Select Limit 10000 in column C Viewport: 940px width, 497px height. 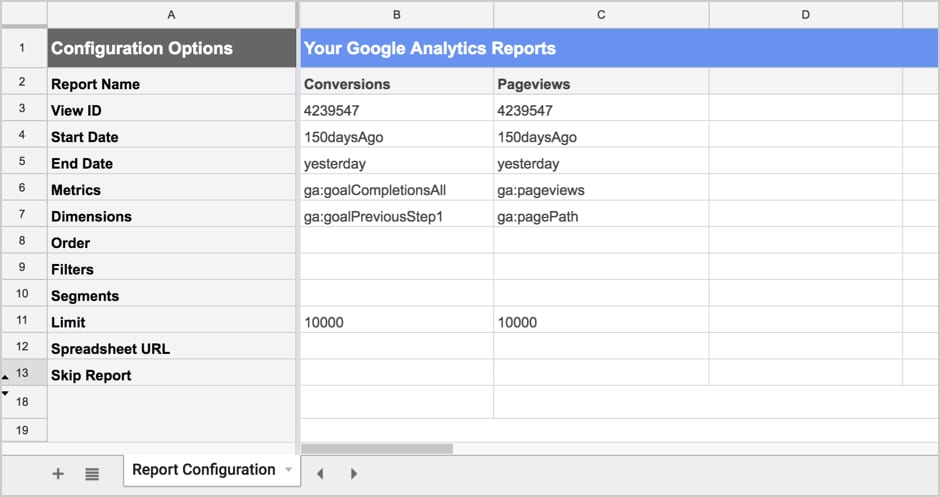click(601, 320)
